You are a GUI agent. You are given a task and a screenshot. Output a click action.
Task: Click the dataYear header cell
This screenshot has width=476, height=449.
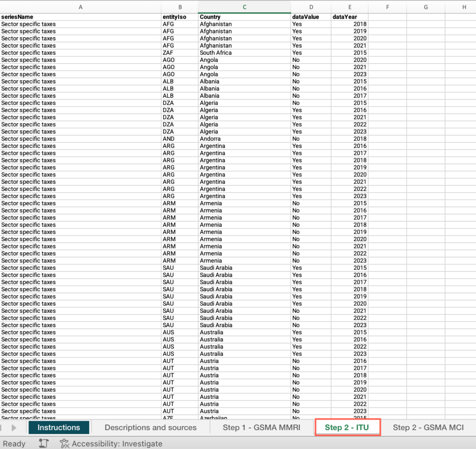pos(350,17)
